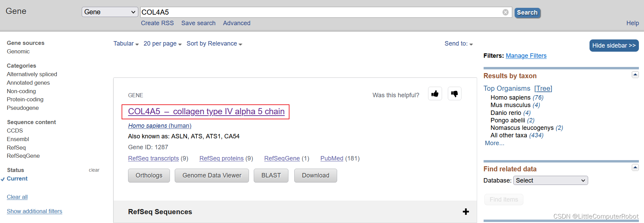Toggle the Non-coding category filter
Screen dimensions: 644x223
(21, 91)
